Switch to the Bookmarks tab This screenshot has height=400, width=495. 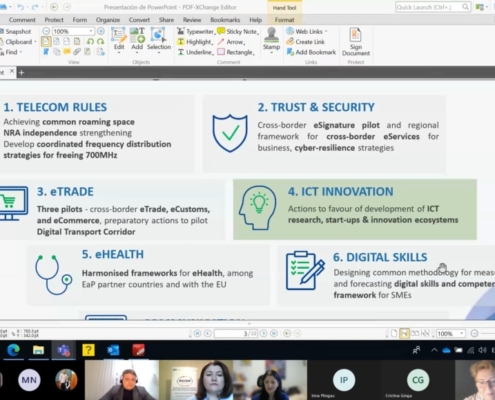[x=225, y=20]
